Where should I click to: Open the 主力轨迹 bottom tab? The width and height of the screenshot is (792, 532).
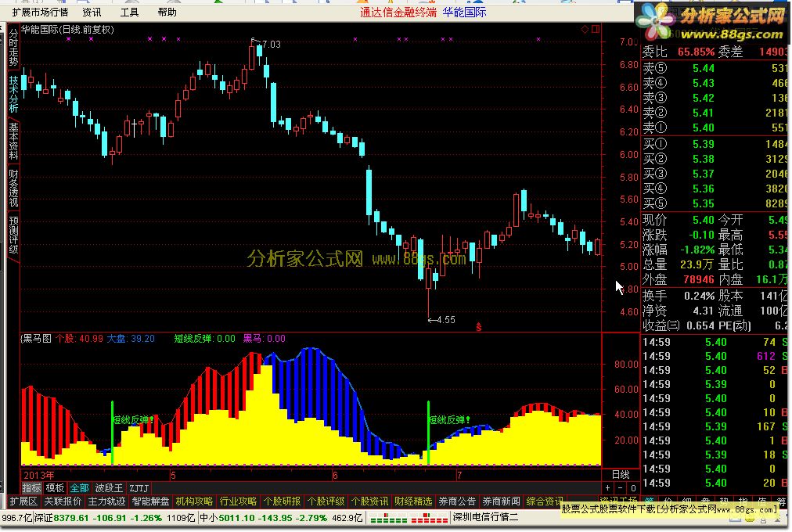point(106,501)
